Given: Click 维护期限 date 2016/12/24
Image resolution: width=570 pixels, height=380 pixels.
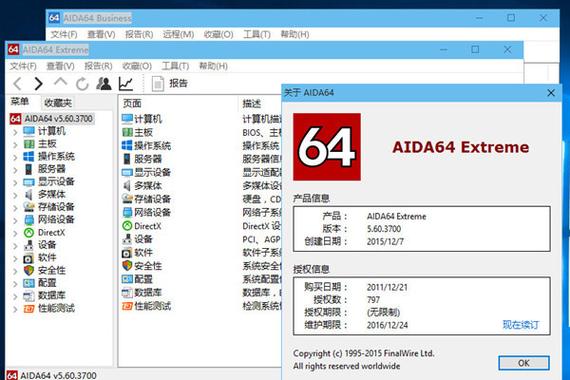Looking at the screenshot, I should pyautogui.click(x=387, y=325).
